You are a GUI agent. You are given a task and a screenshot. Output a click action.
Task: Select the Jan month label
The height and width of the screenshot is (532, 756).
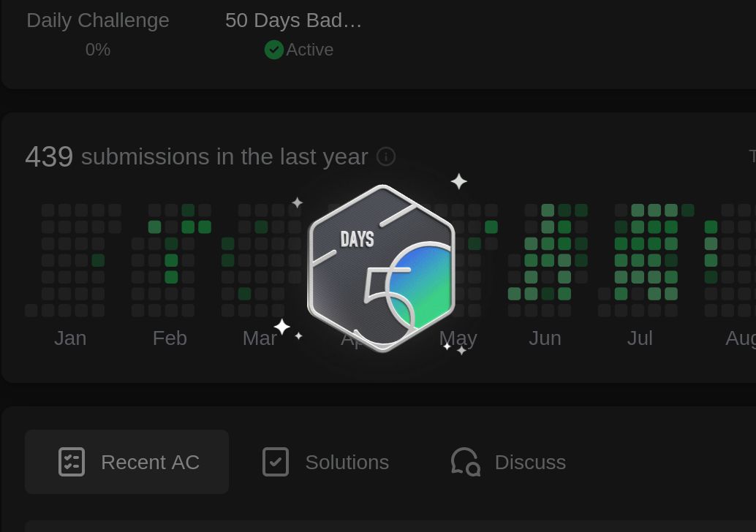click(x=70, y=338)
